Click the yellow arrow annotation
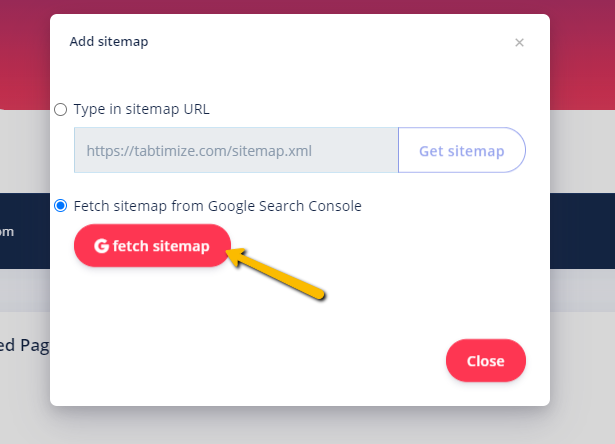The image size is (615, 444). click(x=277, y=273)
